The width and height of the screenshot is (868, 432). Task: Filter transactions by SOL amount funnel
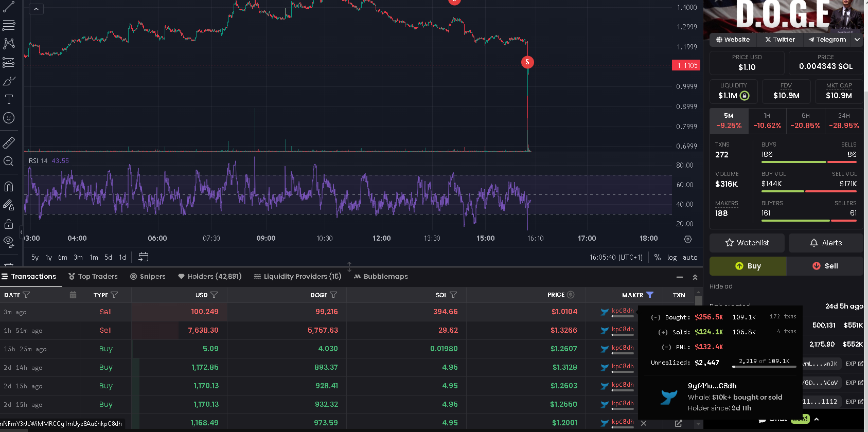pyautogui.click(x=453, y=295)
